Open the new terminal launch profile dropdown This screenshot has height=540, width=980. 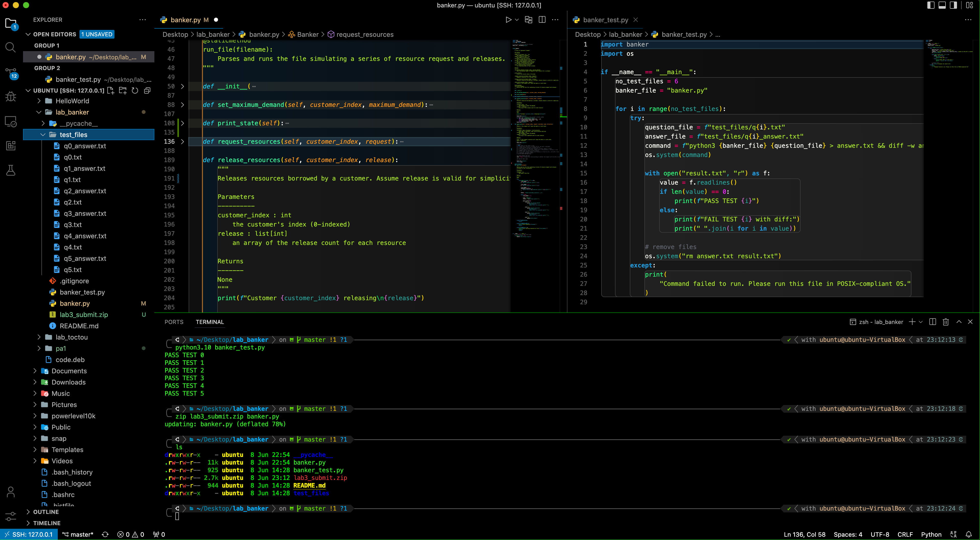921,322
